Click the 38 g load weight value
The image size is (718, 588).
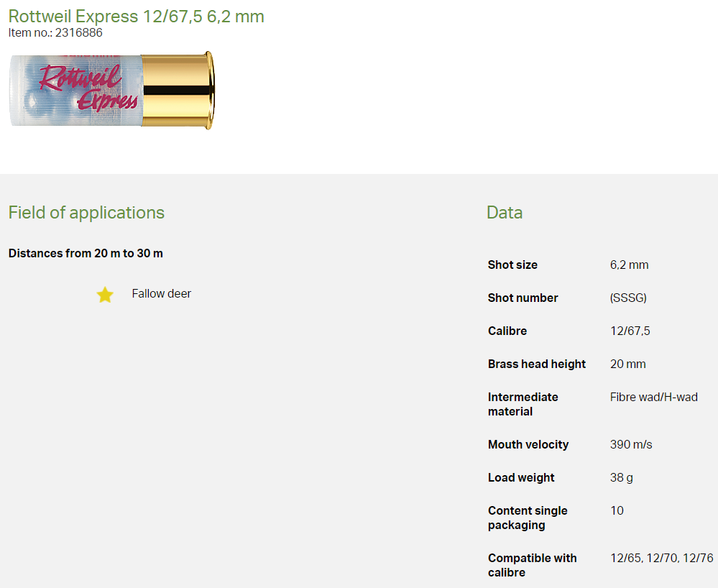click(622, 477)
